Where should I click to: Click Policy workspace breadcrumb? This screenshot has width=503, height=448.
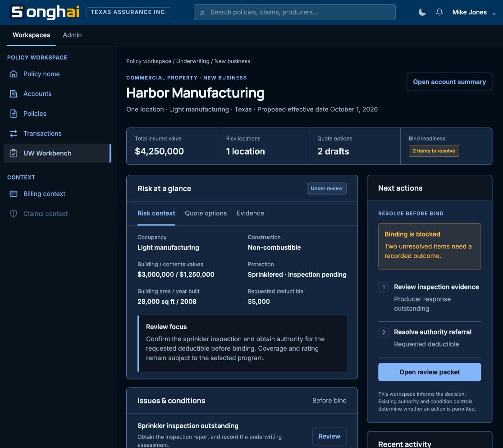coord(149,61)
